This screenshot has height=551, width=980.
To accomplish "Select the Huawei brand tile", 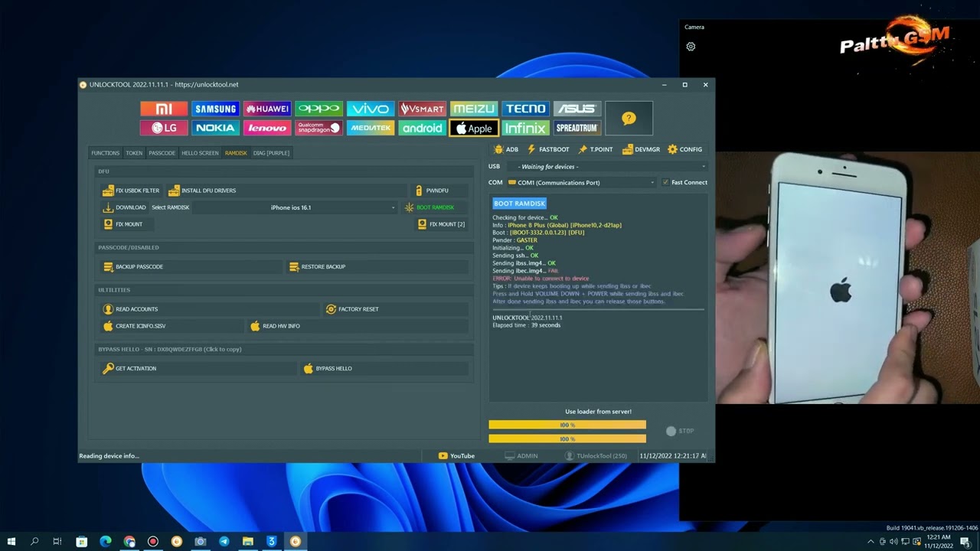I will 267,109.
